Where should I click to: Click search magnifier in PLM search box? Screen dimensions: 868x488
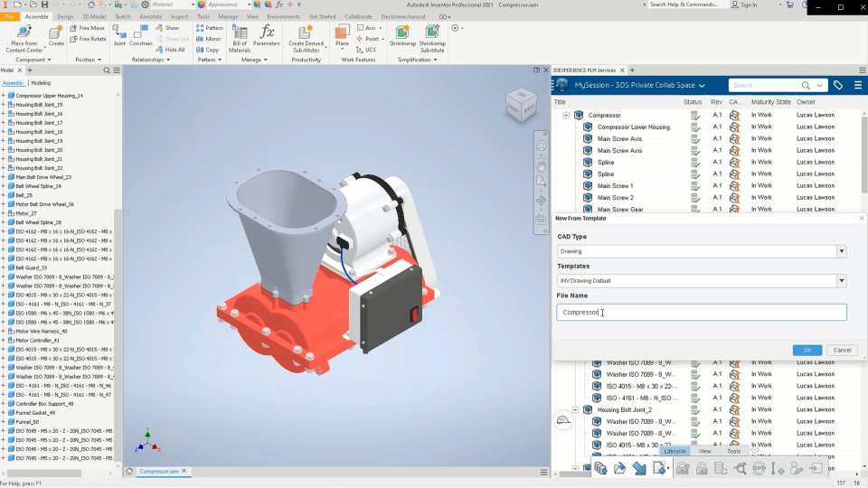coord(806,85)
